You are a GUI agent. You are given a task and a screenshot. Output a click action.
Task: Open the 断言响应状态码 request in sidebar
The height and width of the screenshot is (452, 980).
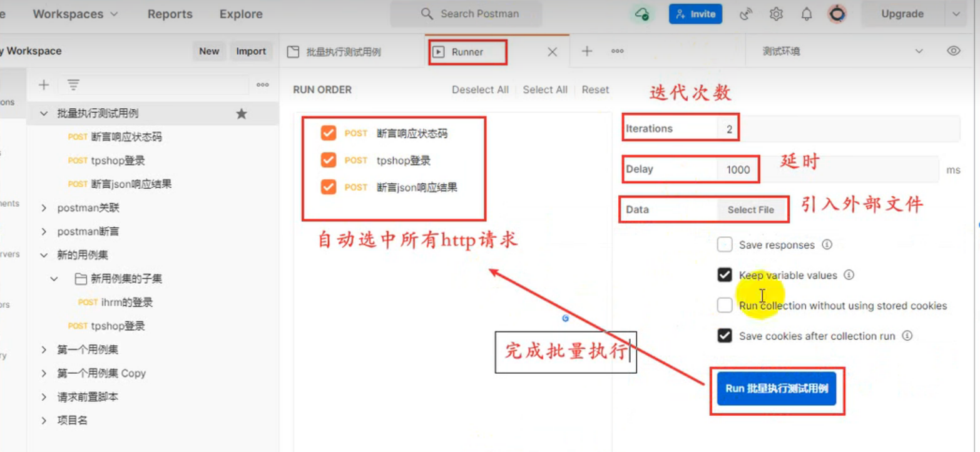[126, 137]
